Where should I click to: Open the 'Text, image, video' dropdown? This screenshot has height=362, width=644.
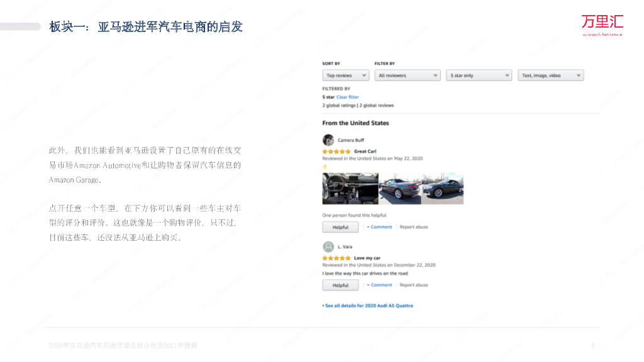[x=551, y=75]
